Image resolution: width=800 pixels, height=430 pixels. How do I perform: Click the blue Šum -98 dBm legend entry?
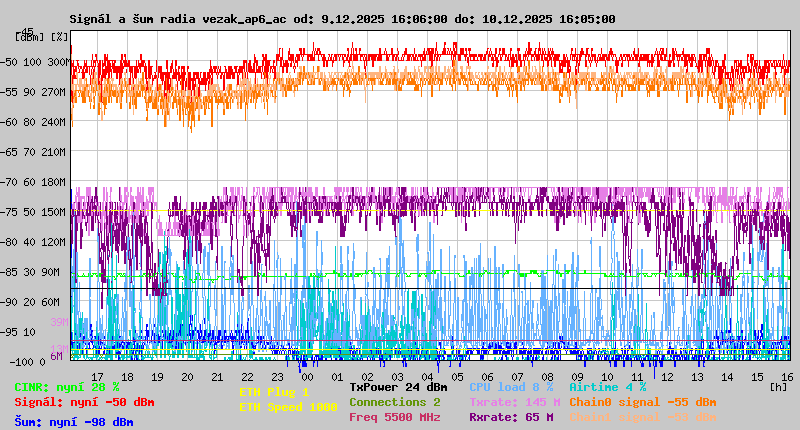[74, 422]
